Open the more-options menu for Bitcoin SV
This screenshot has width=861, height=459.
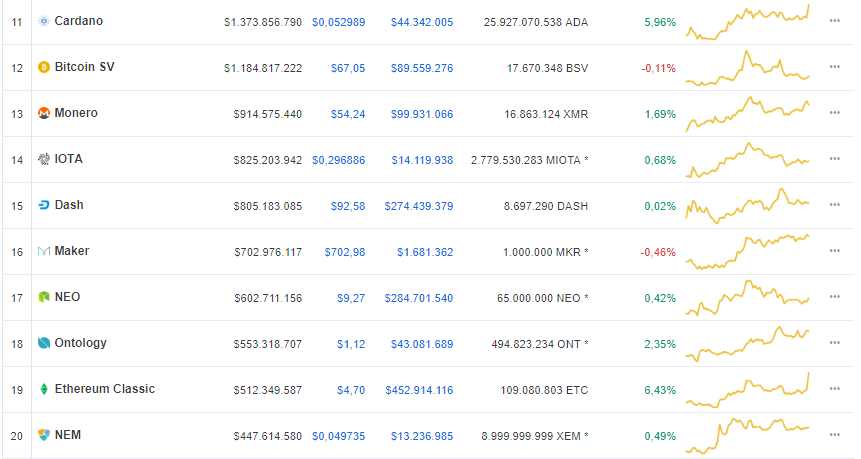click(x=835, y=67)
